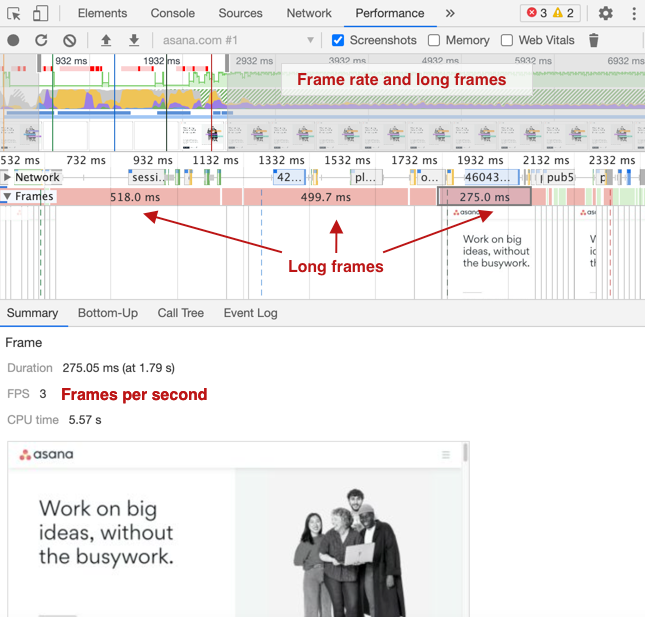Click the FPS value 3
The height and width of the screenshot is (617, 645).
(x=43, y=394)
